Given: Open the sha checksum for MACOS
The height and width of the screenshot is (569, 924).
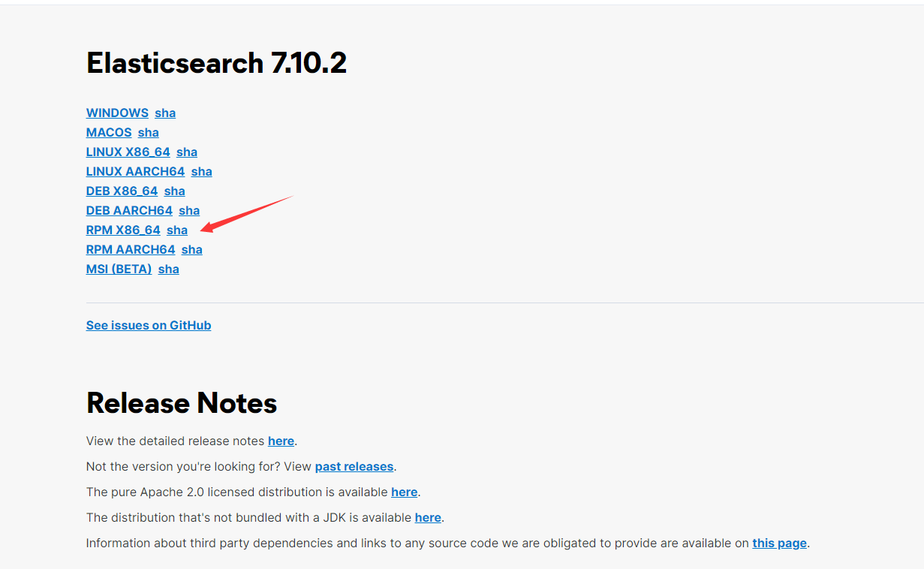Looking at the screenshot, I should click(x=148, y=132).
